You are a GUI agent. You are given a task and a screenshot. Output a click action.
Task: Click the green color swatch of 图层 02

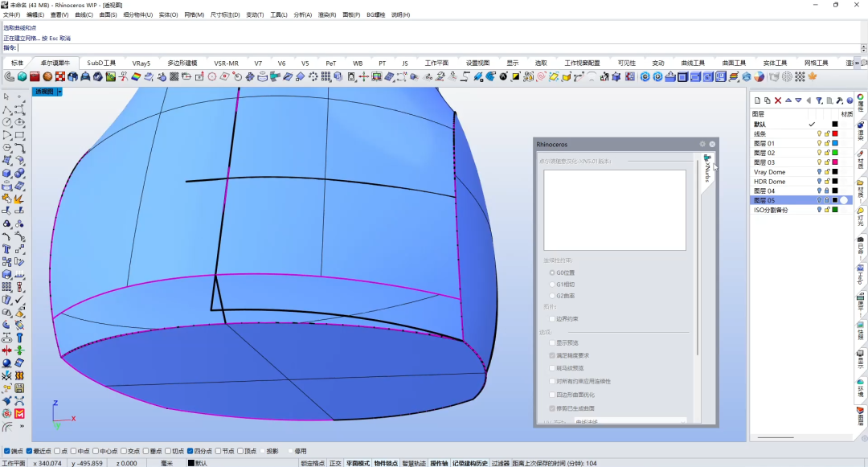coord(835,153)
